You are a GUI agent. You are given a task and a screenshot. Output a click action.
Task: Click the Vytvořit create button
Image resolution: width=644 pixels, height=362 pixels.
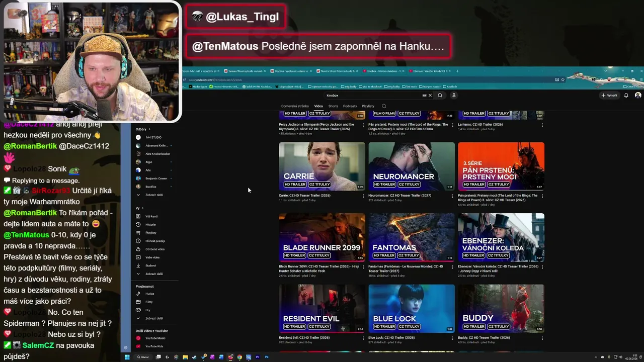609,95
